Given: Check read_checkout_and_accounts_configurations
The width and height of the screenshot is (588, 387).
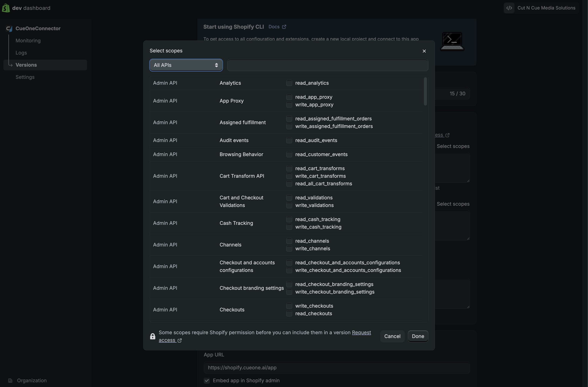Looking at the screenshot, I should (289, 263).
